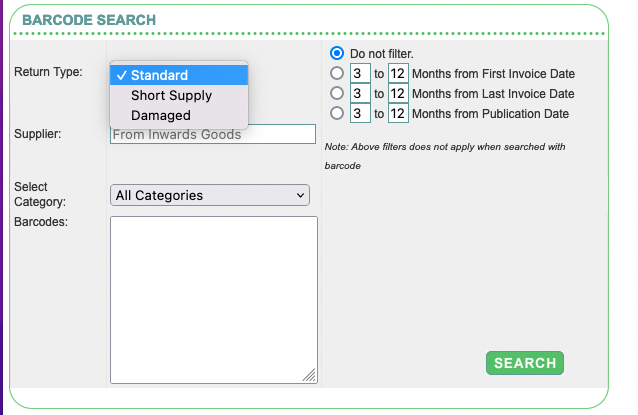Viewport: 638px width, 415px height.
Task: Click the green SEARCH button
Action: (x=525, y=363)
